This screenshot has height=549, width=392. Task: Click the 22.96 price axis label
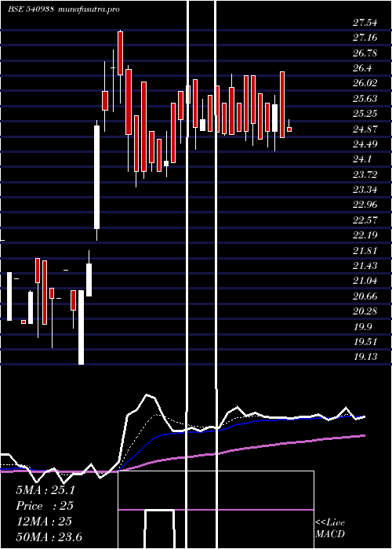click(x=365, y=205)
